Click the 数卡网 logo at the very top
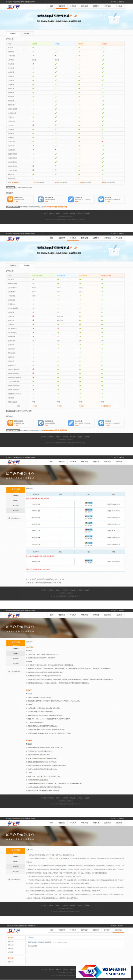Image resolution: width=133 pixels, height=980 pixels. tap(14, 6)
